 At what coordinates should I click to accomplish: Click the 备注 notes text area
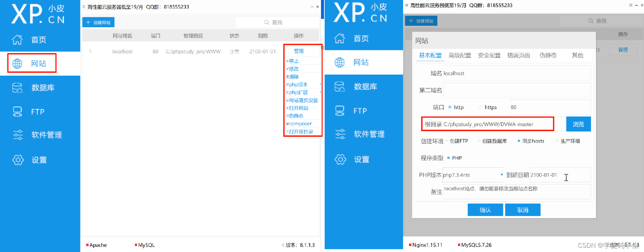(x=517, y=192)
